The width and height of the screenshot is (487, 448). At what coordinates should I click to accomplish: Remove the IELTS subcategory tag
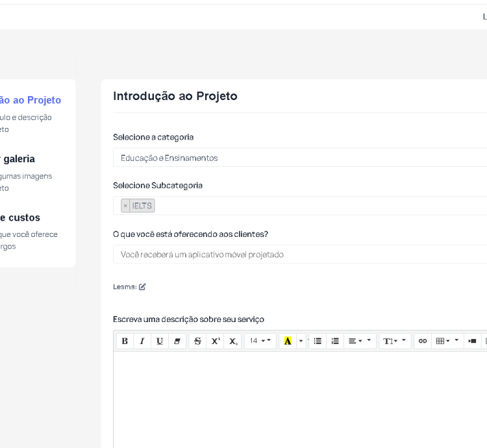125,206
